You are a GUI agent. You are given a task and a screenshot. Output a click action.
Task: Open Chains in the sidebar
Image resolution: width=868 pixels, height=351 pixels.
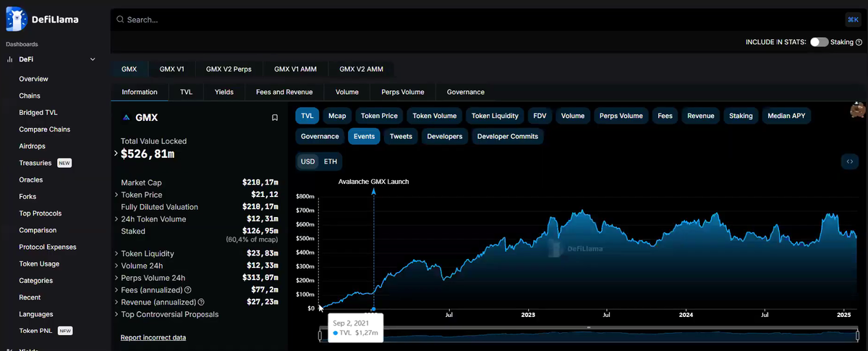click(x=30, y=96)
